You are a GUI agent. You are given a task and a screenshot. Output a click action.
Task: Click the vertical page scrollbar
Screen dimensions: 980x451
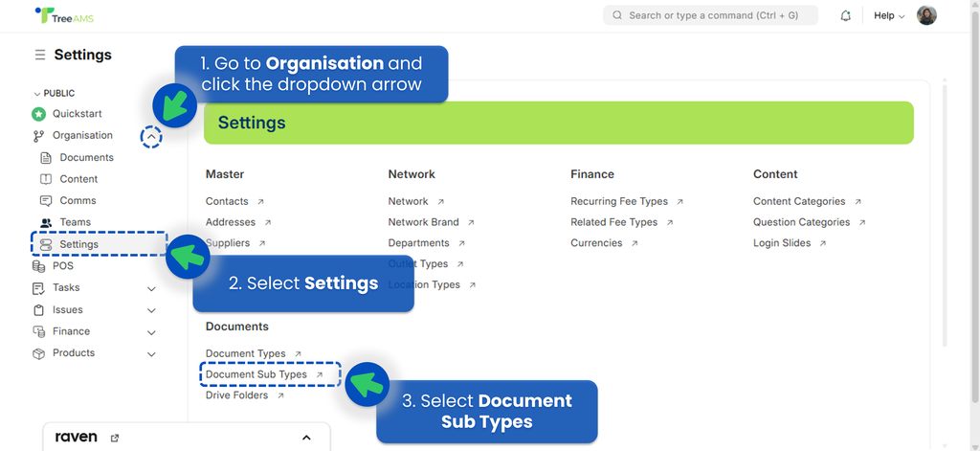(947, 211)
